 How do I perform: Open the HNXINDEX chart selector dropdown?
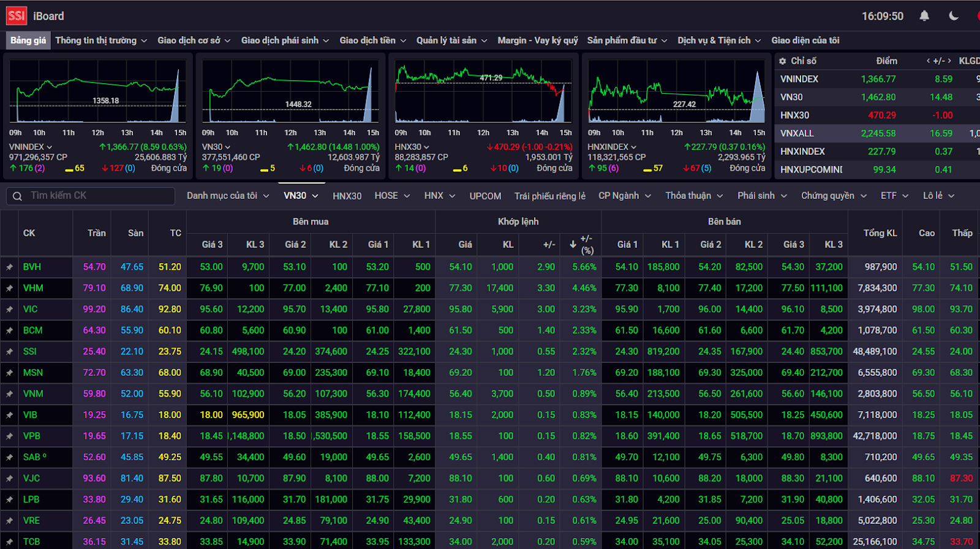point(612,147)
